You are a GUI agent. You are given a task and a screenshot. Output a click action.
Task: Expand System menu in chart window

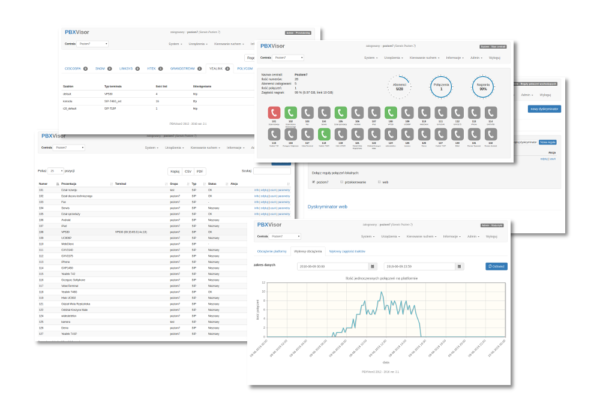(367, 236)
